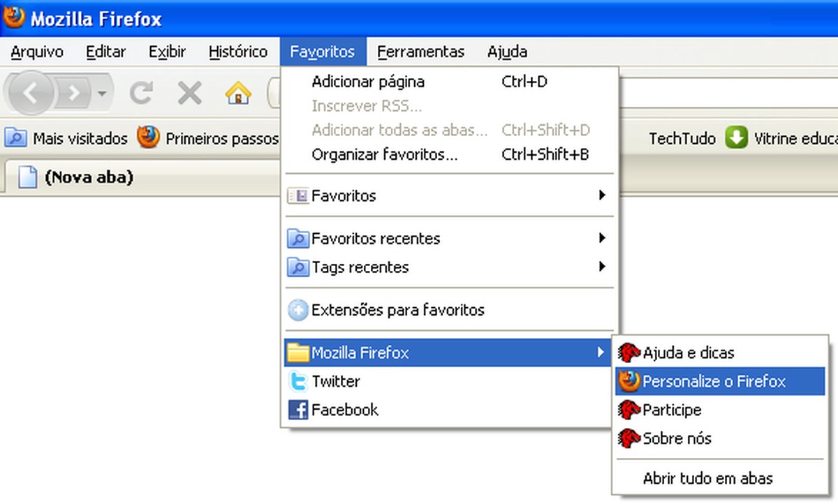This screenshot has height=504, width=838.
Task: Click the Tags recentes folder icon
Action: click(298, 267)
